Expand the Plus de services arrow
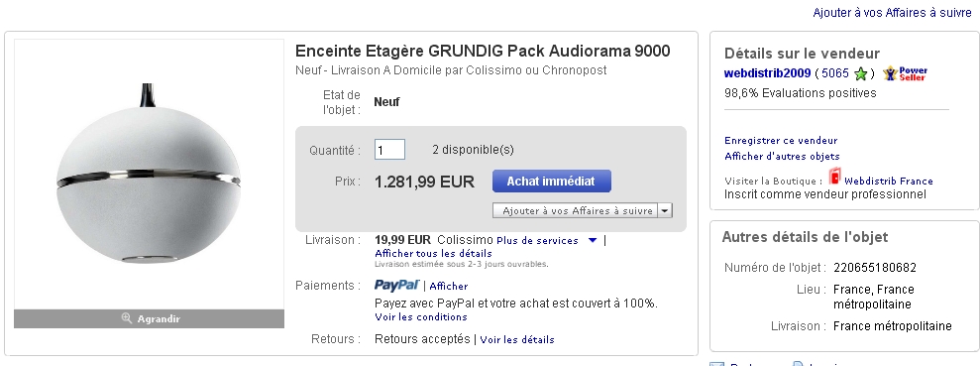The width and height of the screenshot is (980, 366). (593, 240)
